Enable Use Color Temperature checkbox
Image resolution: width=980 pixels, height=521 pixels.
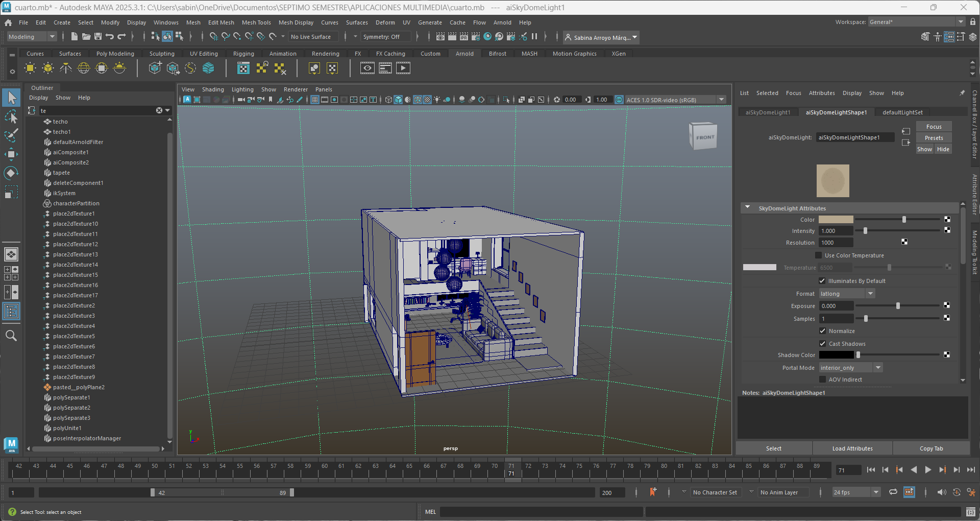[x=819, y=255]
